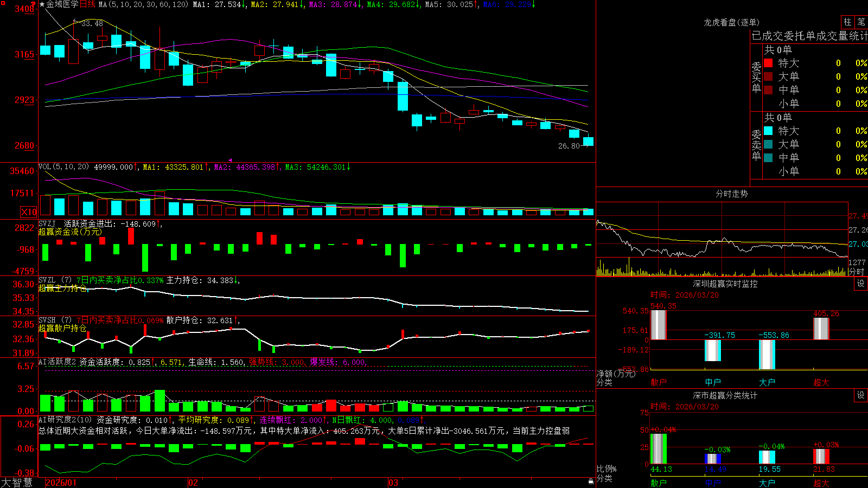Image resolution: width=868 pixels, height=488 pixels.
Task: Click the 超大 21.83 bar in 分类统计
Action: (x=821, y=457)
